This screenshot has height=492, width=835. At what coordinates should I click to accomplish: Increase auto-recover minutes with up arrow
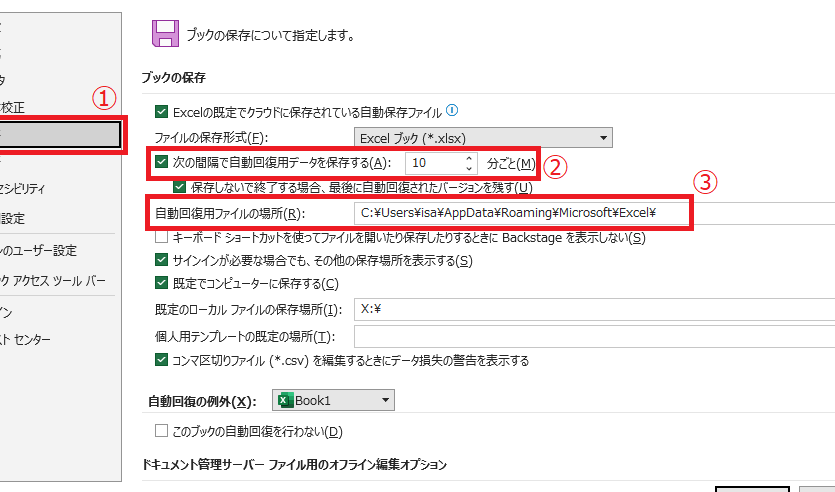pos(469,159)
